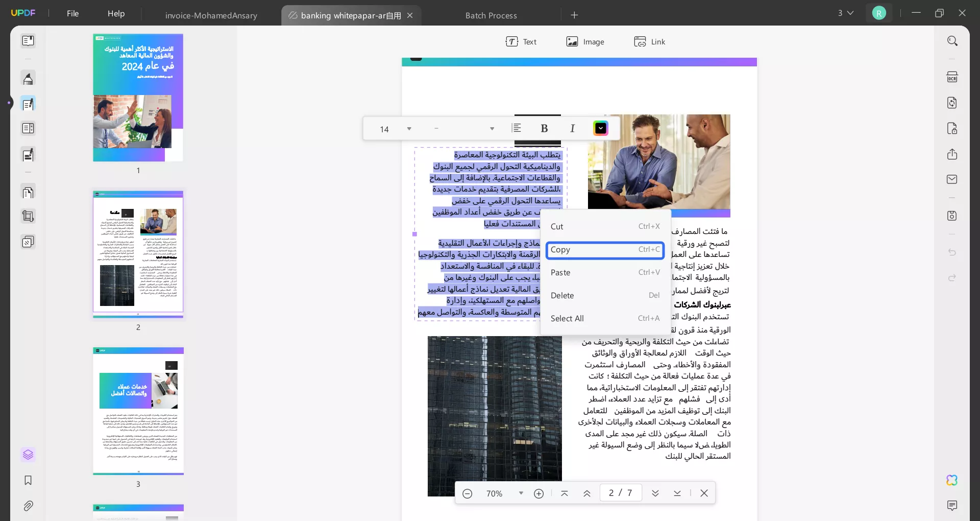This screenshot has height=521, width=980.
Task: Toggle bold formatting
Action: coord(544,128)
